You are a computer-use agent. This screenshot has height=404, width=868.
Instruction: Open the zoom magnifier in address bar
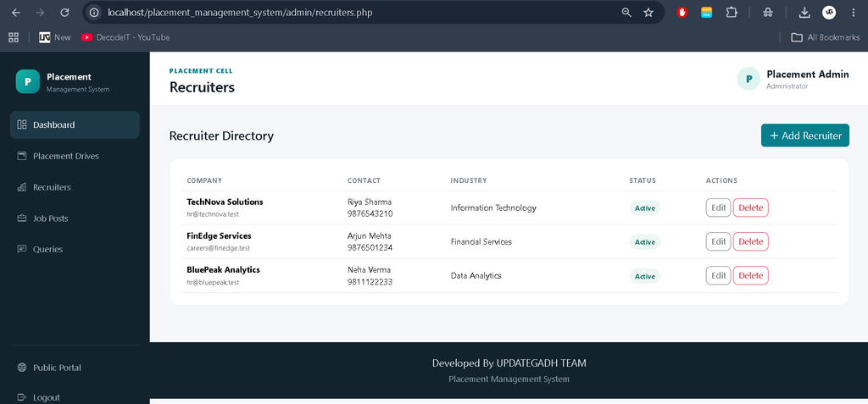point(626,12)
